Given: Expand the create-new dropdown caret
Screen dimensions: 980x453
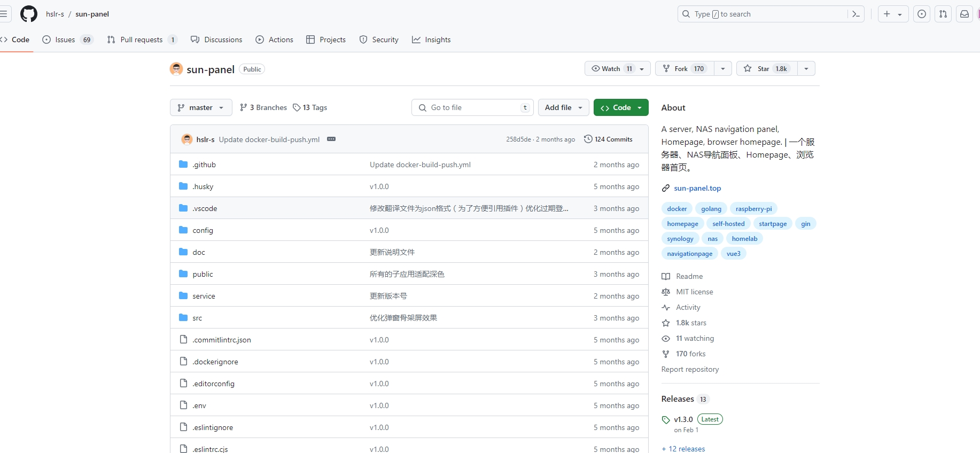Looking at the screenshot, I should [900, 14].
